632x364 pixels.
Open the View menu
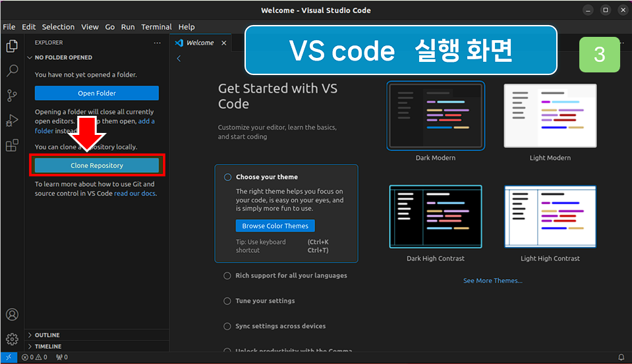point(90,27)
